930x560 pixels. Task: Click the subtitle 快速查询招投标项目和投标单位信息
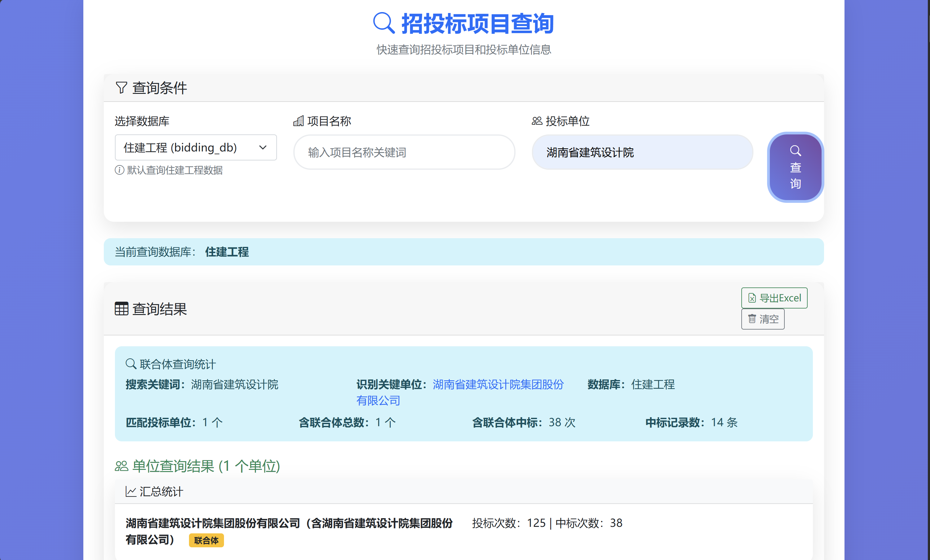click(464, 50)
